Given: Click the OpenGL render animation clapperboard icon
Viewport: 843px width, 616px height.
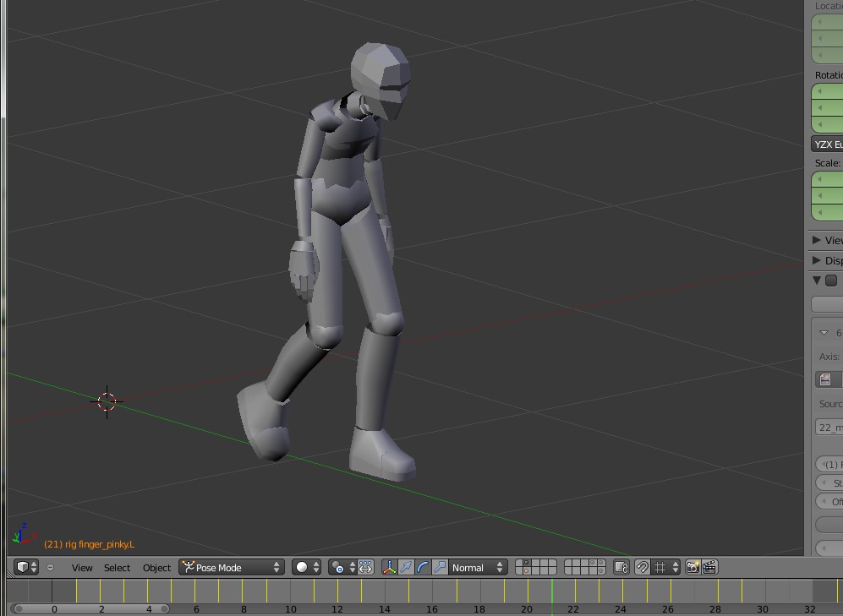Looking at the screenshot, I should click(x=710, y=567).
